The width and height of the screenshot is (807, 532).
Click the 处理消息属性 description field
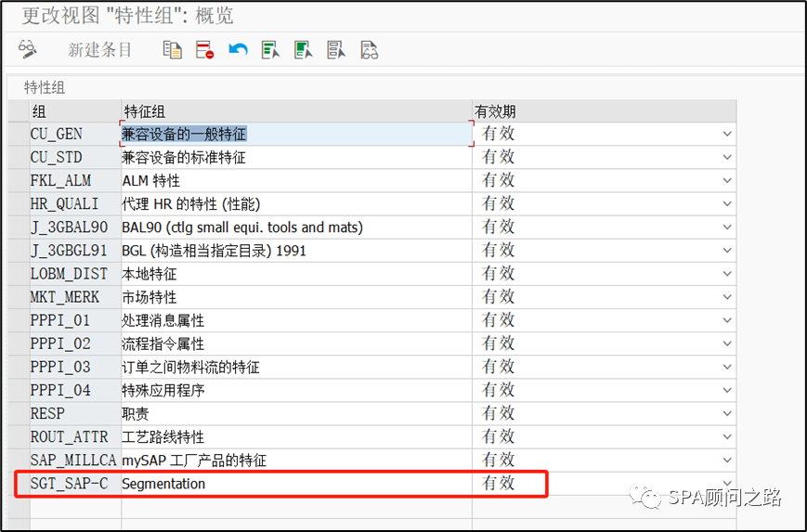click(x=296, y=320)
